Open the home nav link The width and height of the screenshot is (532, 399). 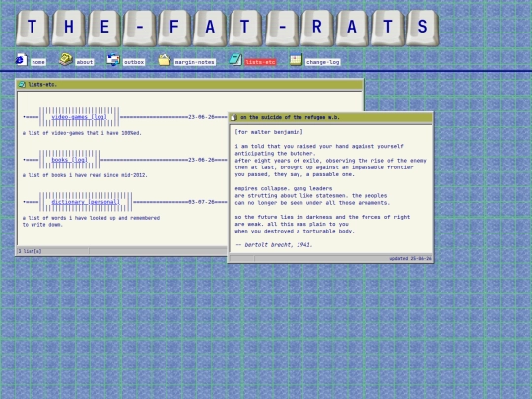[x=38, y=62]
